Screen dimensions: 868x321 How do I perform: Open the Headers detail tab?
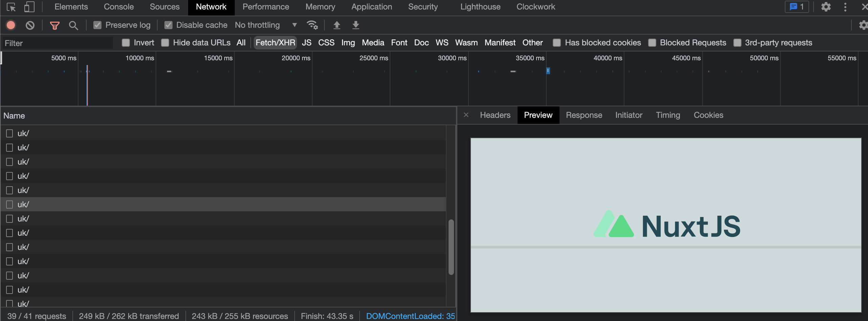tap(495, 115)
